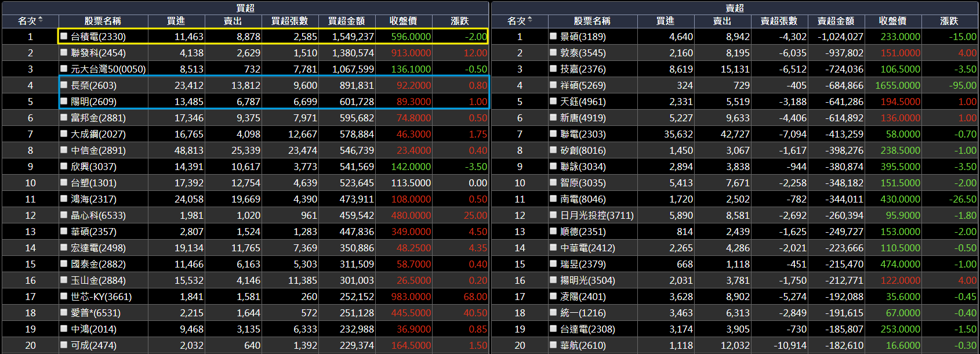Click the 買超金額 column header
980x354 pixels.
point(346,21)
